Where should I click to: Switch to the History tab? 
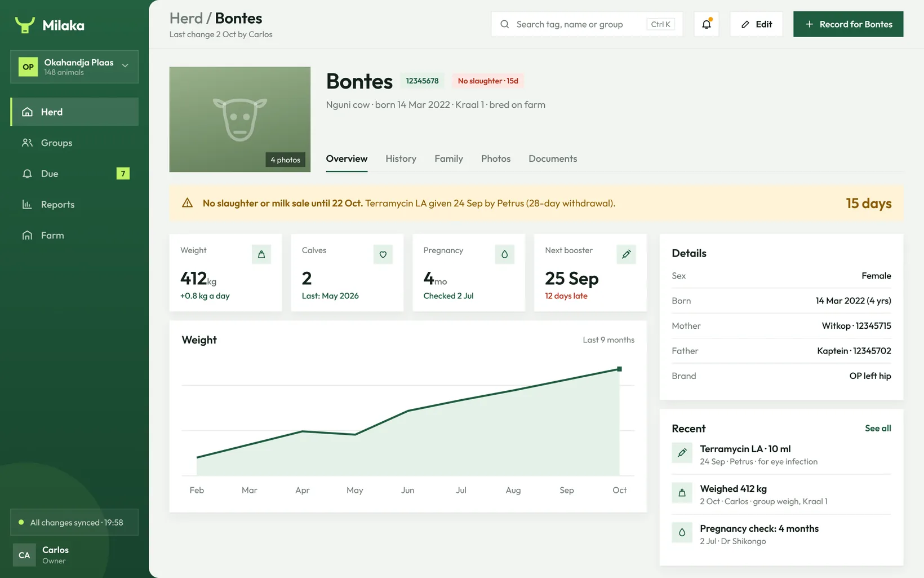401,158
